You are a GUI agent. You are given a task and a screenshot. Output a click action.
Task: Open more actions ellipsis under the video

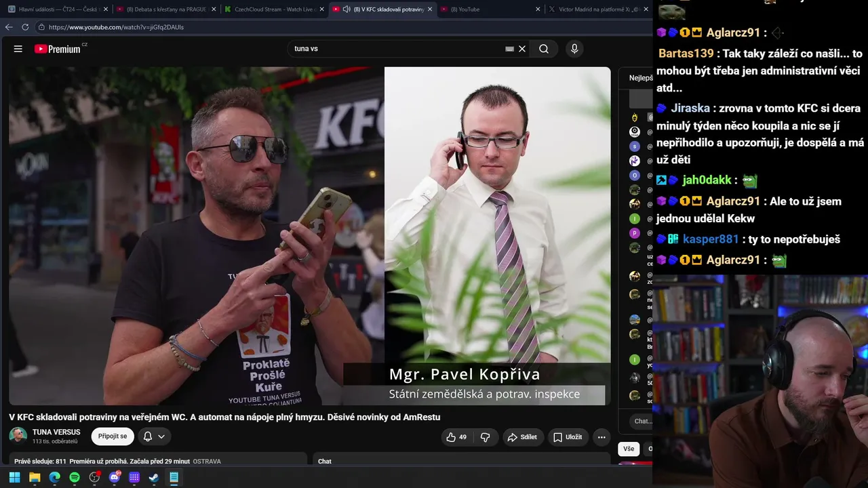pos(601,437)
